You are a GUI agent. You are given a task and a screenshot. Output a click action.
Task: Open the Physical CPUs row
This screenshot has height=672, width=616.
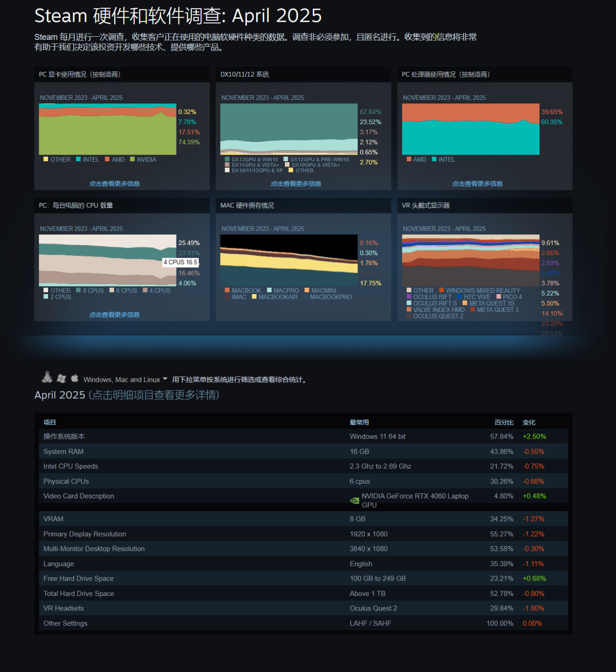tap(303, 481)
